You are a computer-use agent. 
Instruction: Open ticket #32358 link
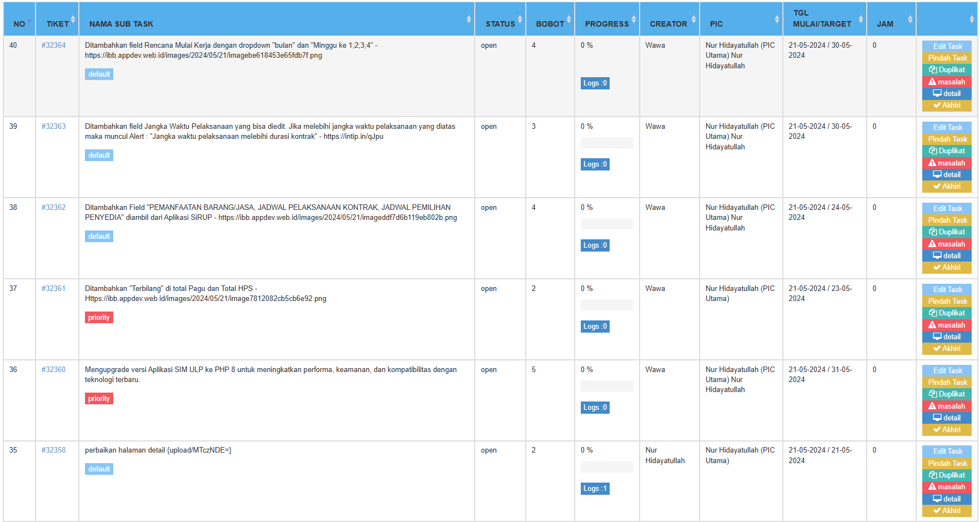(53, 450)
